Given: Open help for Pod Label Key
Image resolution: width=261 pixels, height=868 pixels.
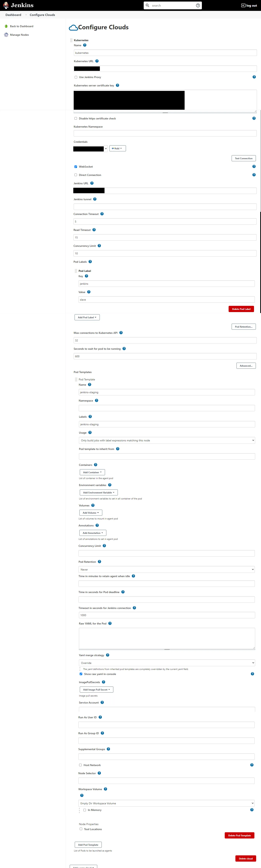Looking at the screenshot, I should (86, 276).
